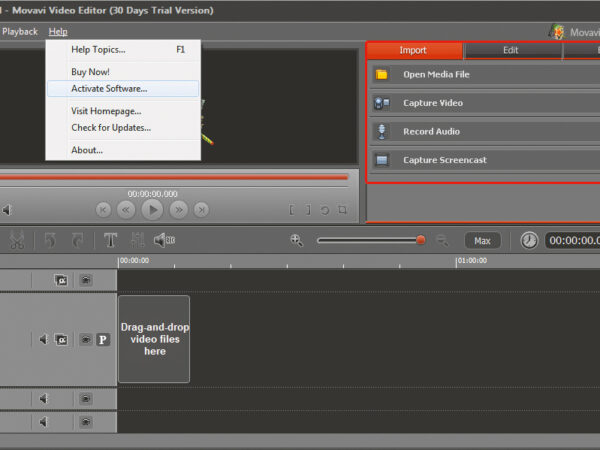Click the clock icon beside the timecode

529,240
